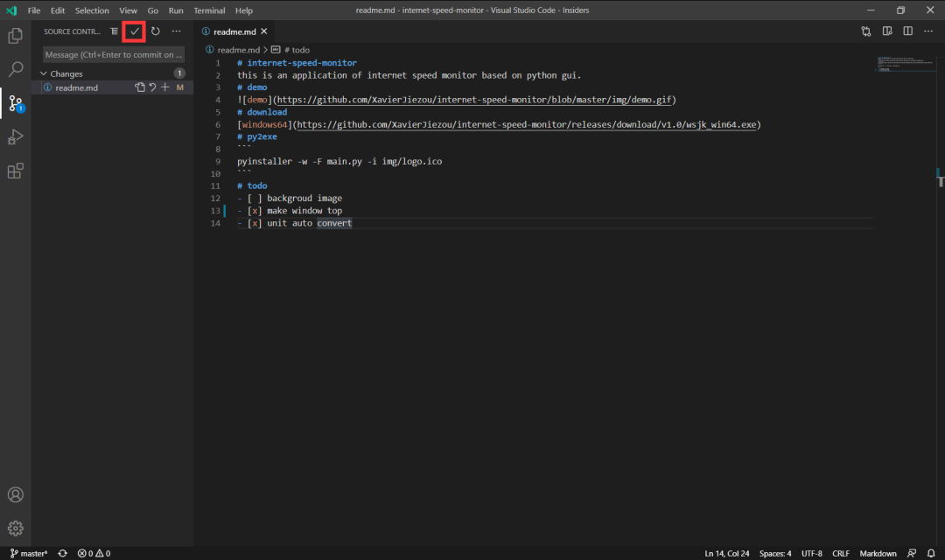
Task: Open editor more actions ellipsis
Action: [x=928, y=31]
